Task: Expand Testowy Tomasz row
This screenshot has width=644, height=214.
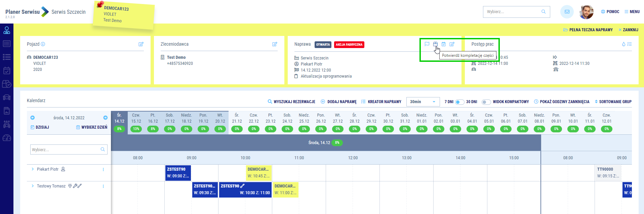Action: [x=33, y=186]
